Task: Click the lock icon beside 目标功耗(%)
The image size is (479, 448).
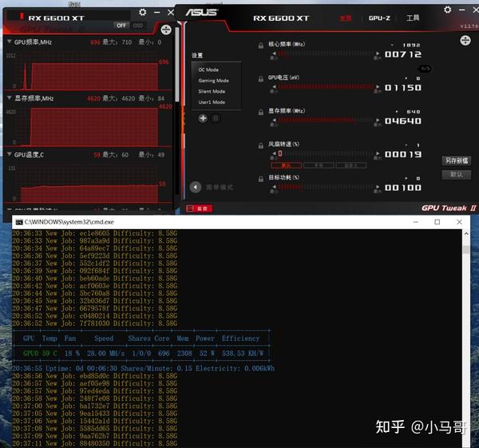Action: (x=260, y=179)
